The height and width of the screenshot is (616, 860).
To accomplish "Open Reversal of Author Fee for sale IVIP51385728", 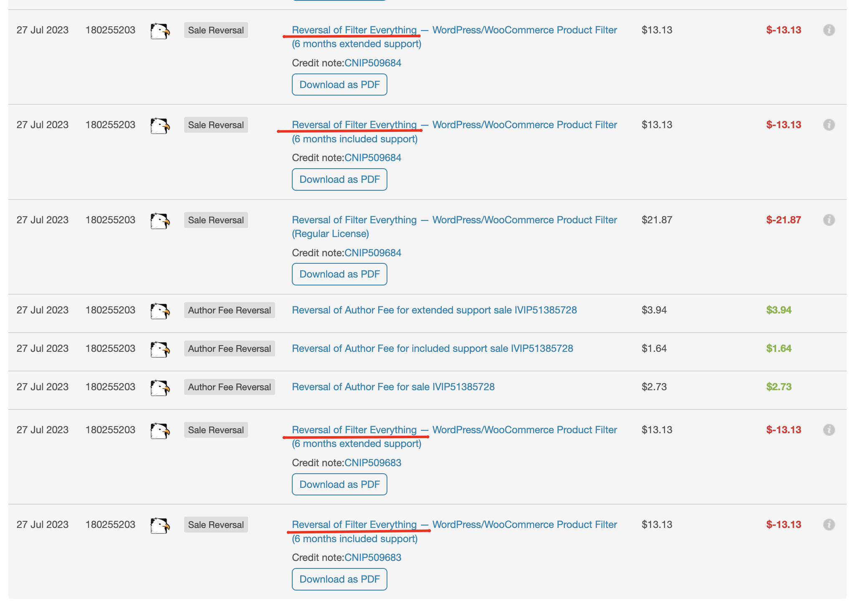I will (x=393, y=387).
